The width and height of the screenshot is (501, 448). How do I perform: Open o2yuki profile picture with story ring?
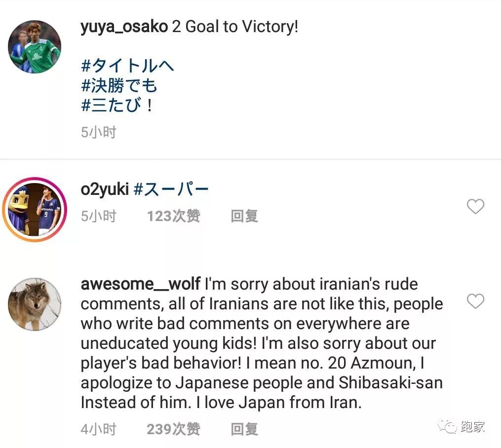[x=35, y=209]
